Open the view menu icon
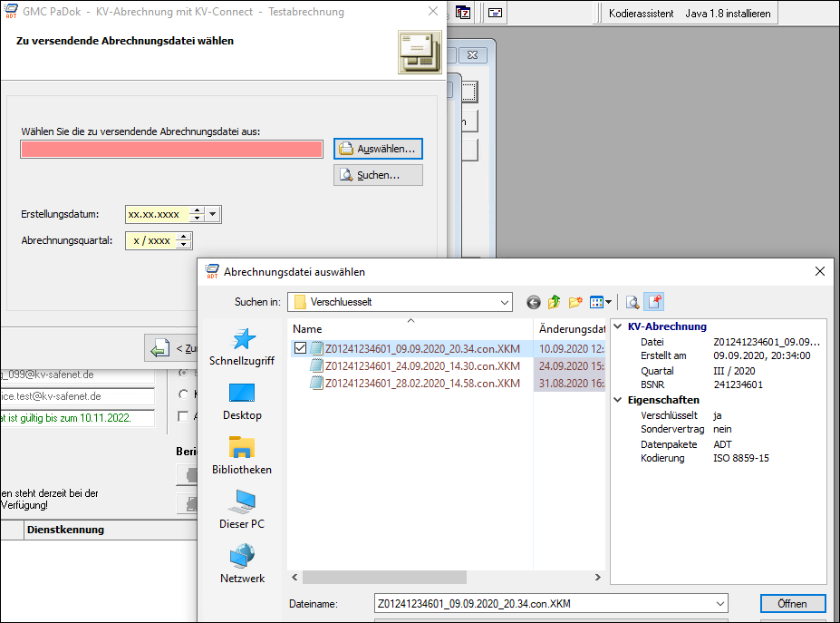This screenshot has height=623, width=840. pyautogui.click(x=600, y=302)
